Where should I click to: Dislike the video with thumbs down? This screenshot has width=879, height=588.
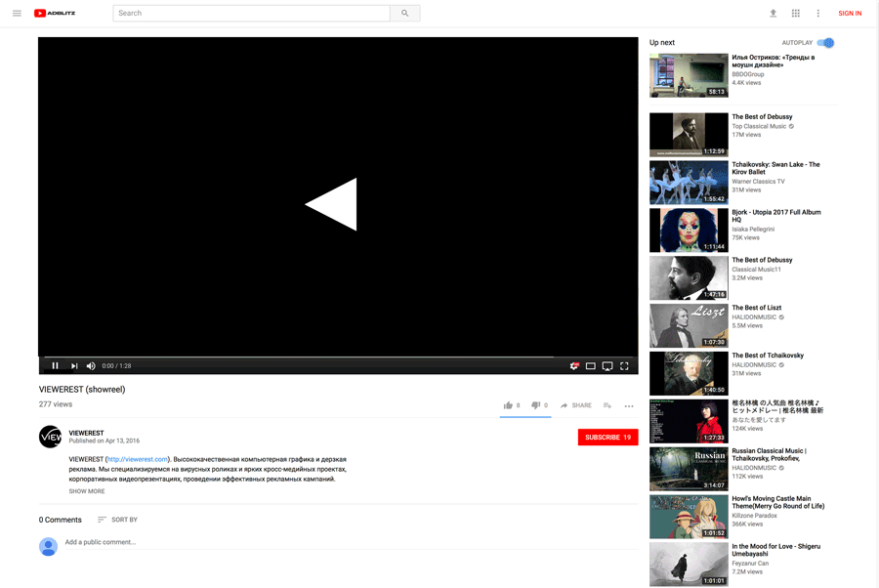point(535,405)
